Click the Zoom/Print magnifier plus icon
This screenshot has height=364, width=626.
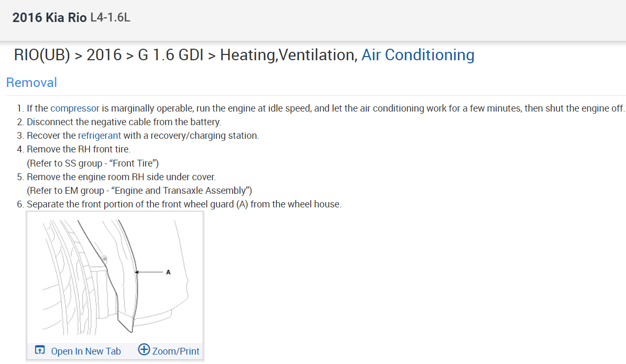(x=144, y=350)
